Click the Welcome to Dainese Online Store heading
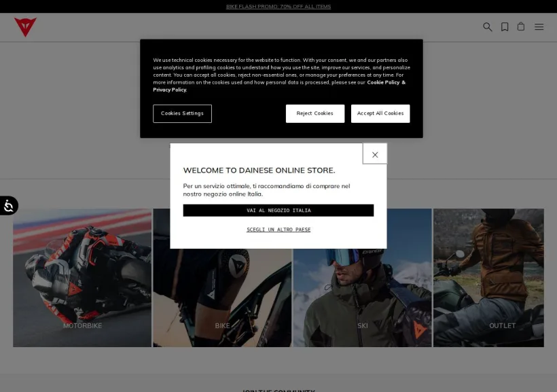This screenshot has width=557, height=392. click(x=259, y=171)
